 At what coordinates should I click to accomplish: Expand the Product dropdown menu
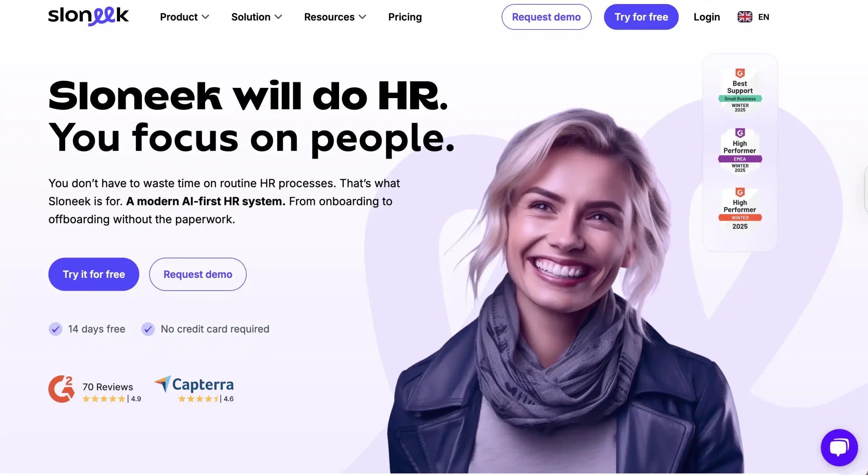(184, 17)
